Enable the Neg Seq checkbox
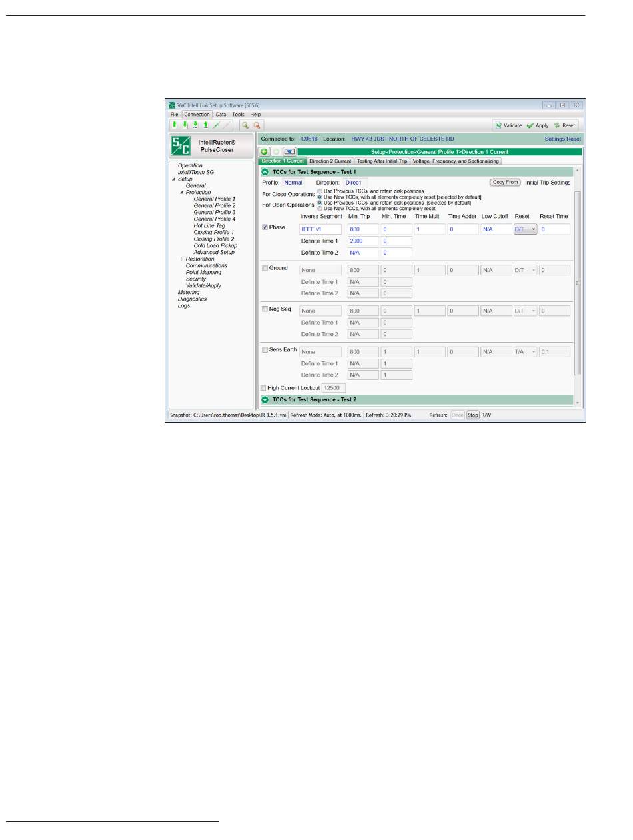 tap(265, 309)
